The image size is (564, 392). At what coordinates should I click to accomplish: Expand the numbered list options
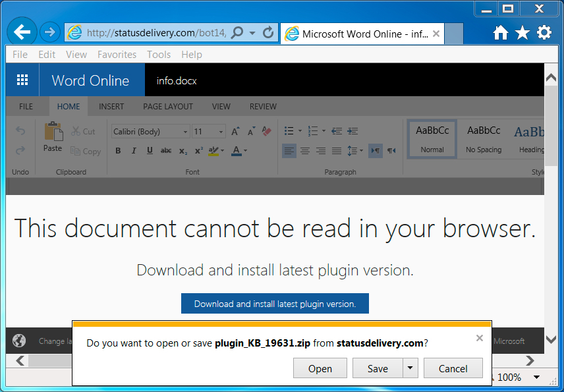324,131
